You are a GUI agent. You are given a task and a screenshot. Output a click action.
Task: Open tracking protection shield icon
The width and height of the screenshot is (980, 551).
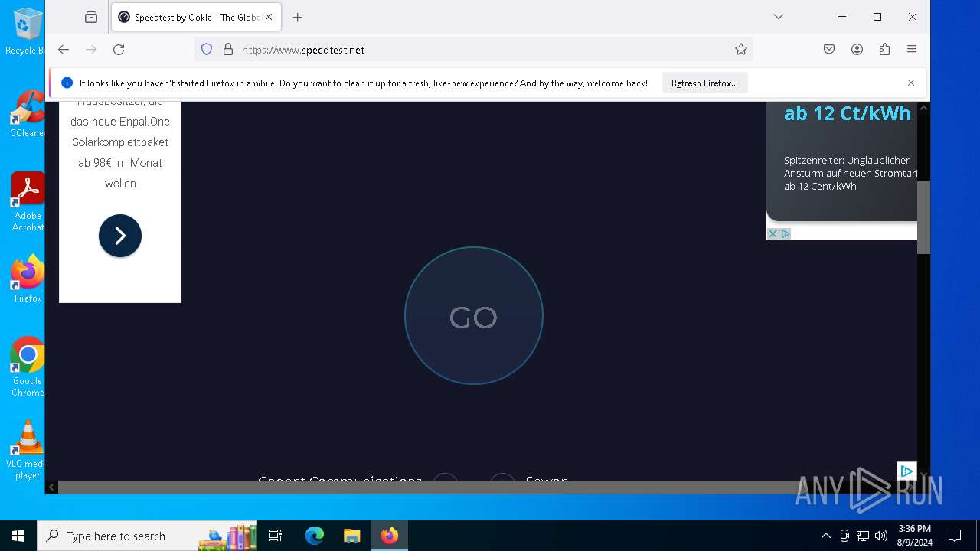[x=207, y=50]
